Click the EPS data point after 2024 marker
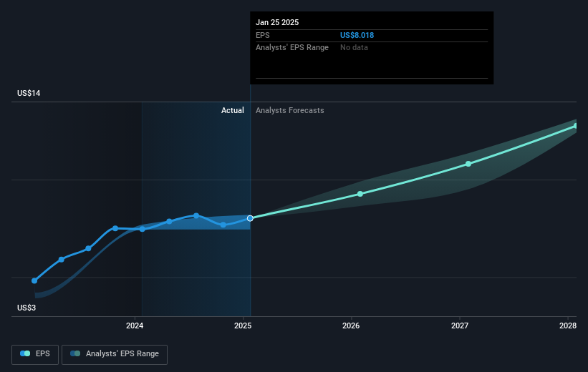Viewport: 588px width, 372px height. point(169,221)
